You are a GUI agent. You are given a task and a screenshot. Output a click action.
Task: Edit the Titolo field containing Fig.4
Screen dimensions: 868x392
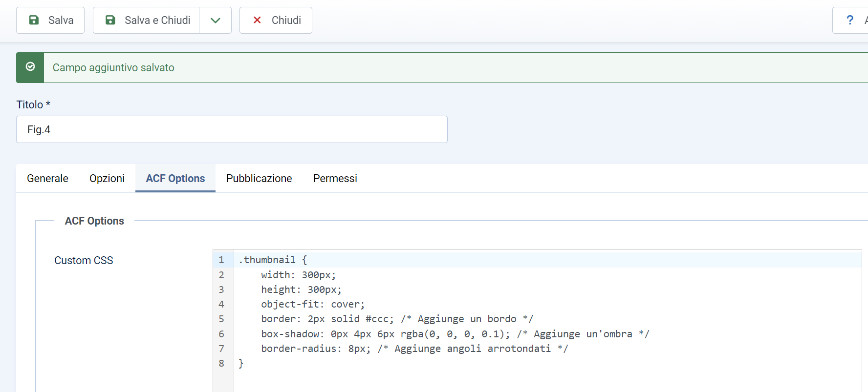pyautogui.click(x=232, y=129)
